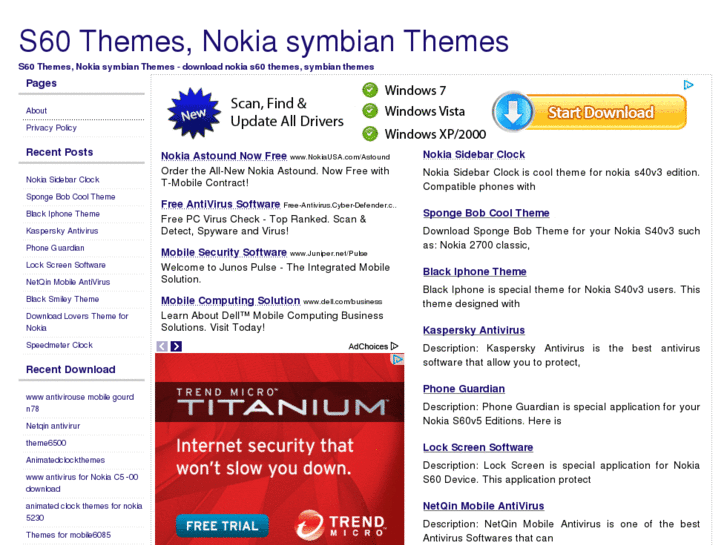Screen dimensions: 727x545
Task: Open Nokia Sidebar Clock post title
Action: tap(474, 154)
